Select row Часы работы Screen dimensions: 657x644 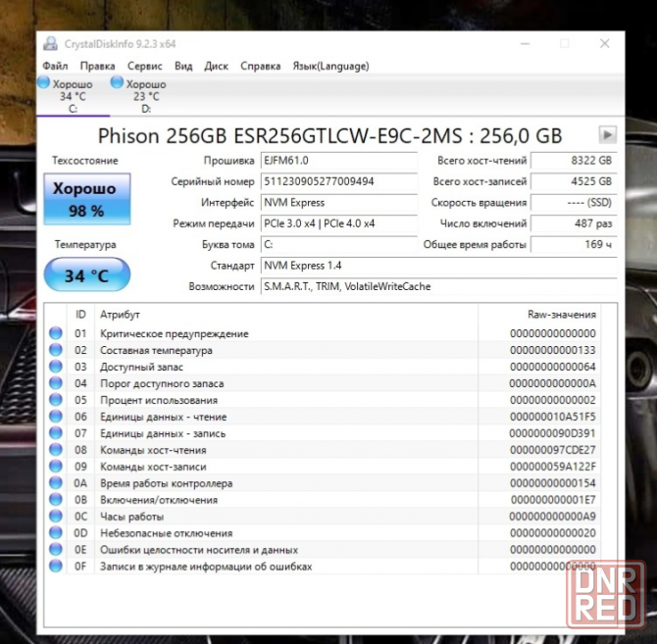click(x=323, y=517)
